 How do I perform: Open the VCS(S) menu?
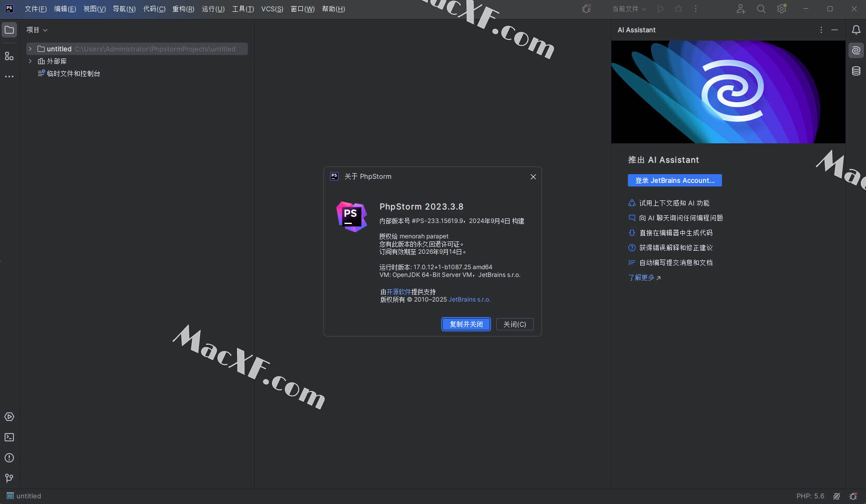tap(272, 9)
